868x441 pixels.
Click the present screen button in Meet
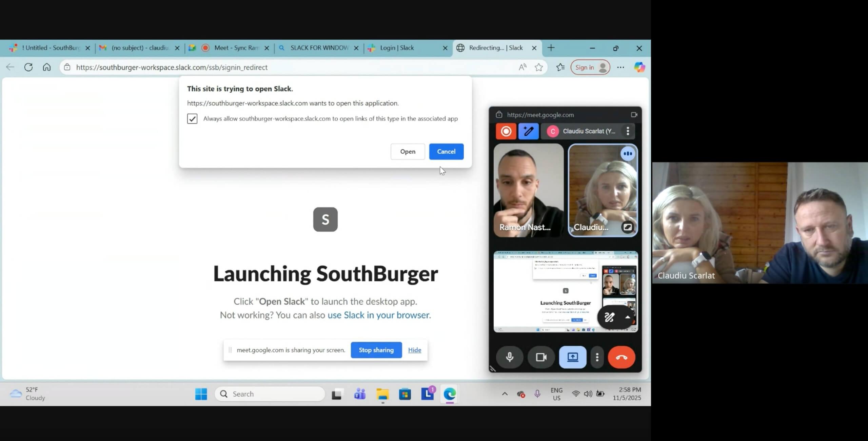click(x=572, y=357)
